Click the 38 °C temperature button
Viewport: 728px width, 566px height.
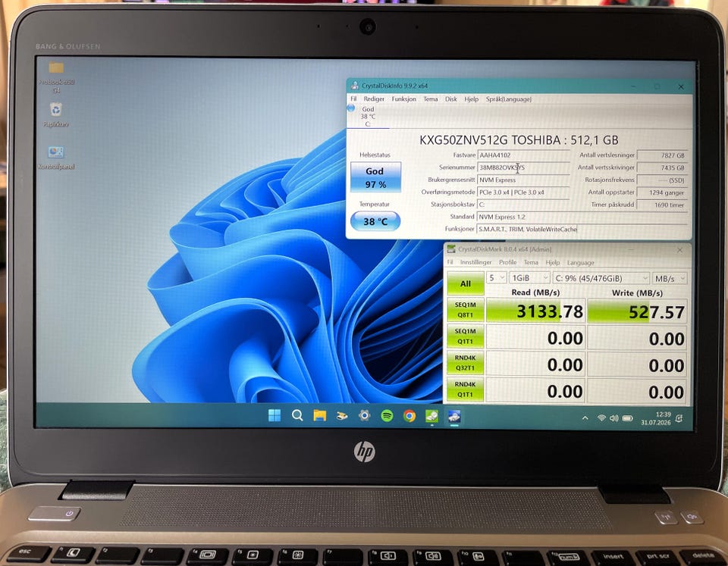[375, 221]
